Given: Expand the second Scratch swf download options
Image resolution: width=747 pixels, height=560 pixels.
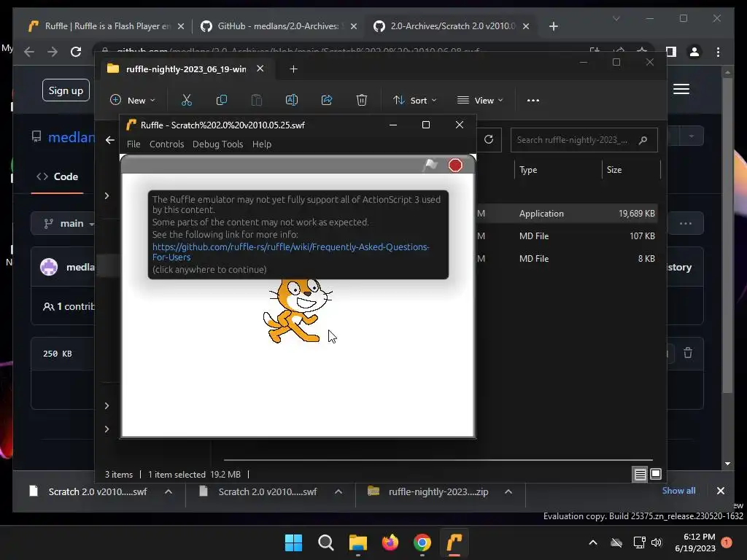Looking at the screenshot, I should pos(338,491).
